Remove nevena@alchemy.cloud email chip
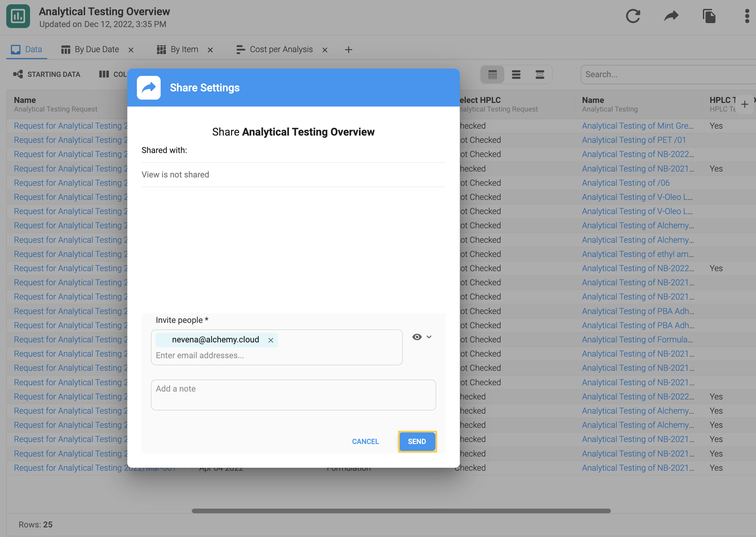This screenshot has width=756, height=537. coord(271,340)
